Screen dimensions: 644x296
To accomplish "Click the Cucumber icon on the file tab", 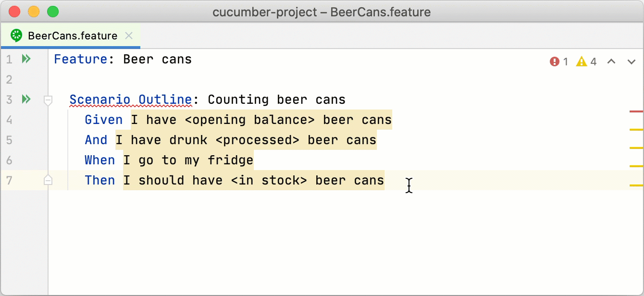I will (x=16, y=36).
